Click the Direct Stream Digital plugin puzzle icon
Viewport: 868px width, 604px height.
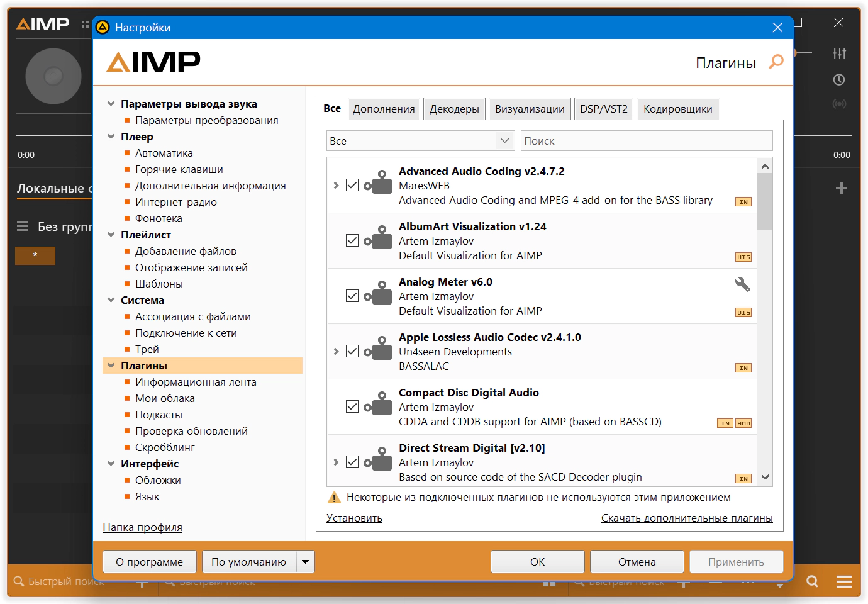[378, 459]
